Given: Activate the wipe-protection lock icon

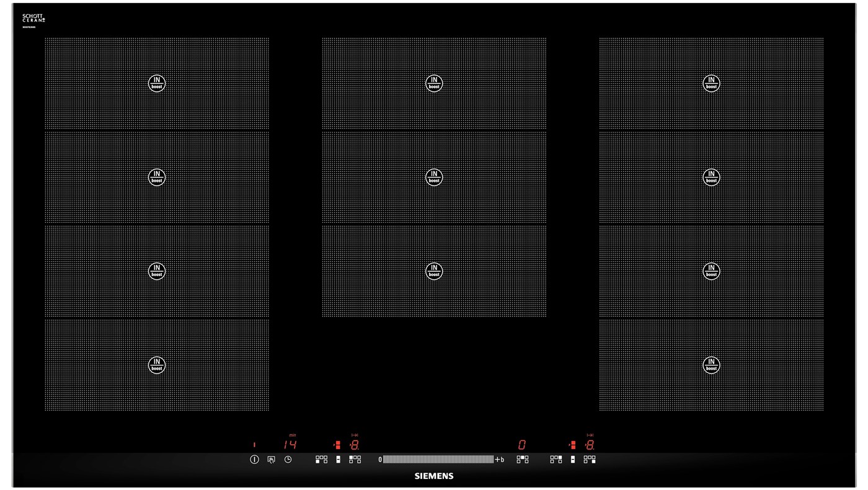Looking at the screenshot, I should pyautogui.click(x=271, y=460).
